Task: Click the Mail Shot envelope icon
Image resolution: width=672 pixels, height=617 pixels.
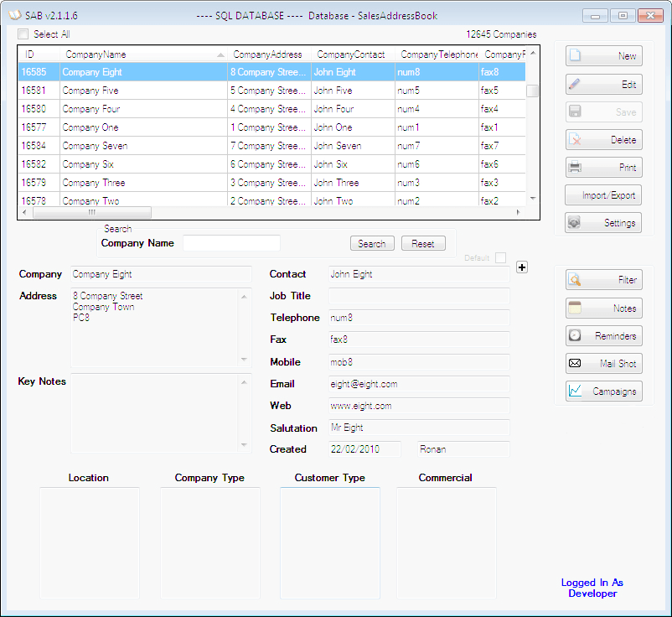Action: 575,363
